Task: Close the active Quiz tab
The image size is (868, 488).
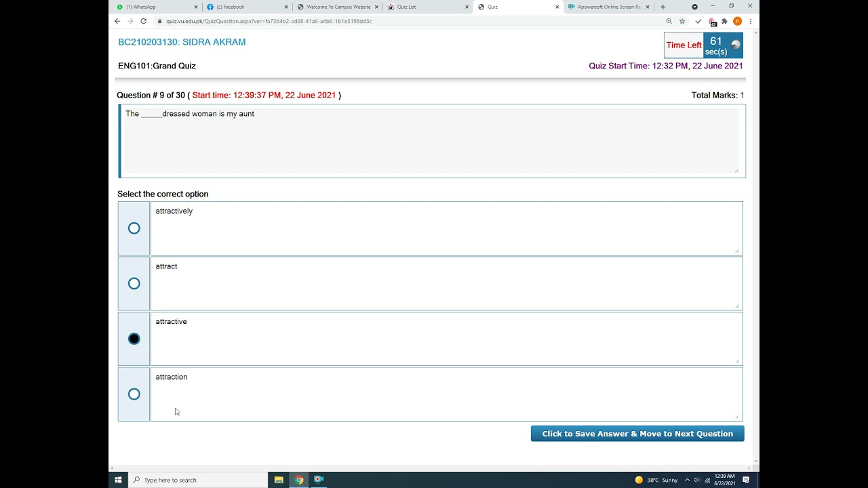Action: click(x=557, y=7)
